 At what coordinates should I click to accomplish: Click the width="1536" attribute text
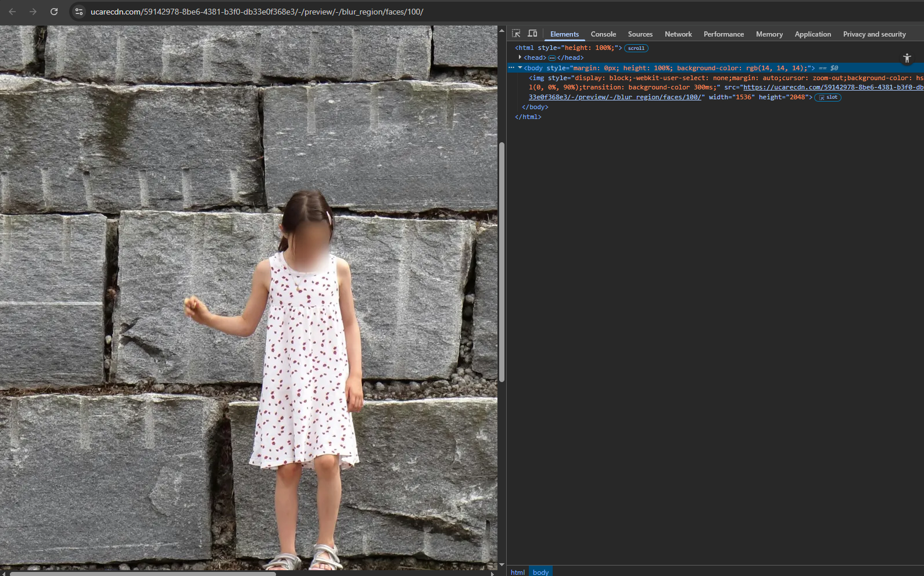coord(731,98)
